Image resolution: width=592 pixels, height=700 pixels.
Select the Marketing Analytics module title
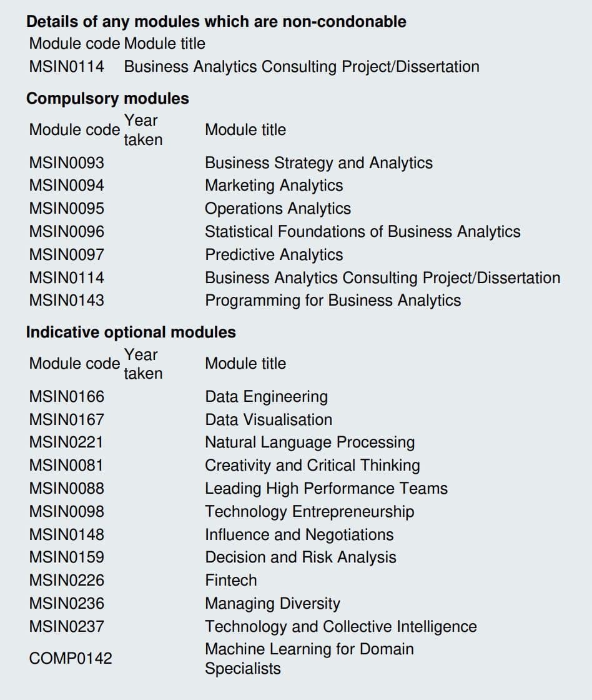[x=274, y=186]
